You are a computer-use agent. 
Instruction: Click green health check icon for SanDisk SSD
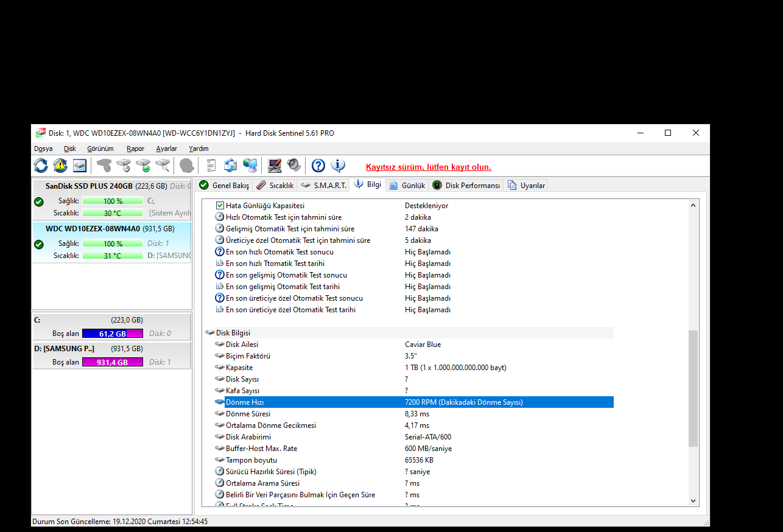(x=39, y=201)
